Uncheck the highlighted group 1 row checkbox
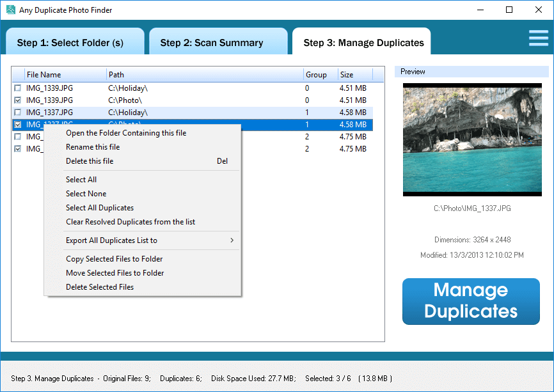Image resolution: width=554 pixels, height=392 pixels. coord(18,125)
